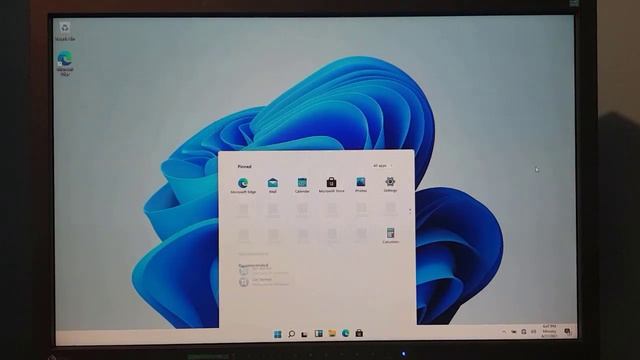Open notification center icon in tray
Viewport: 640px width, 360px height.
(568, 331)
